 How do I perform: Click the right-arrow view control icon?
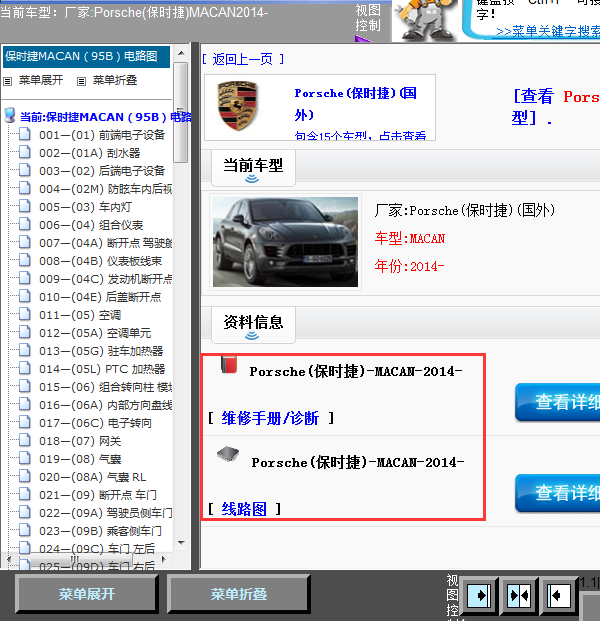(478, 596)
